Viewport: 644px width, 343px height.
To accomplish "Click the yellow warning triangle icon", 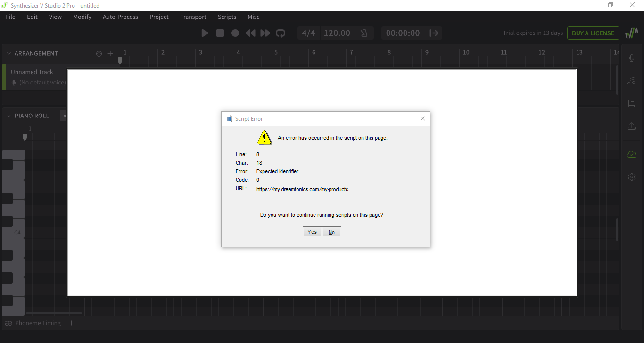I will 264,137.
